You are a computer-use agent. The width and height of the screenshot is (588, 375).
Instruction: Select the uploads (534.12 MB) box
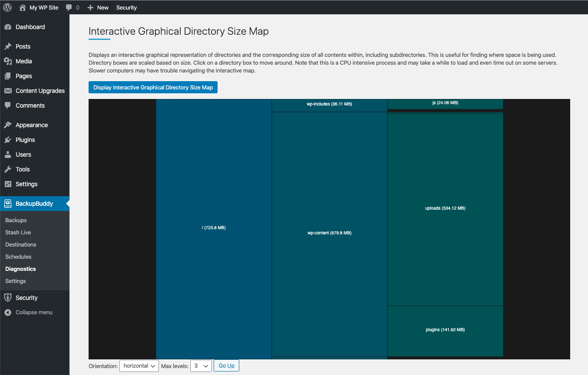point(445,209)
